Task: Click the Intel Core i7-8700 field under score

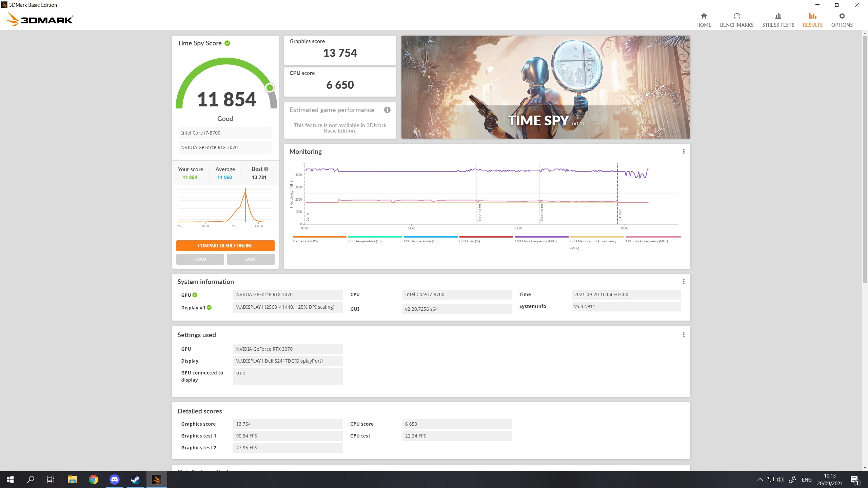Action: point(225,133)
